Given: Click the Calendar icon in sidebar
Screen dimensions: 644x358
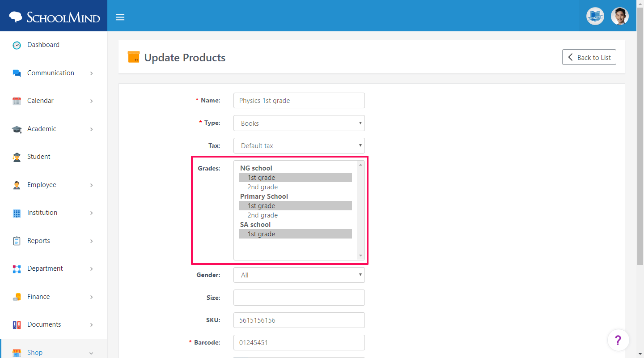Looking at the screenshot, I should (17, 101).
